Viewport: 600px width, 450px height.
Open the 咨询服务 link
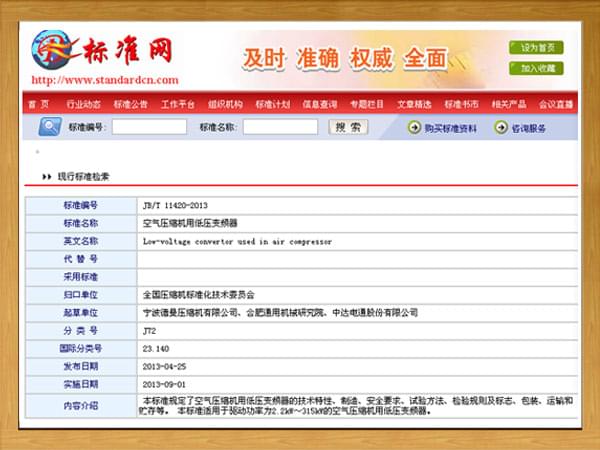(x=528, y=128)
